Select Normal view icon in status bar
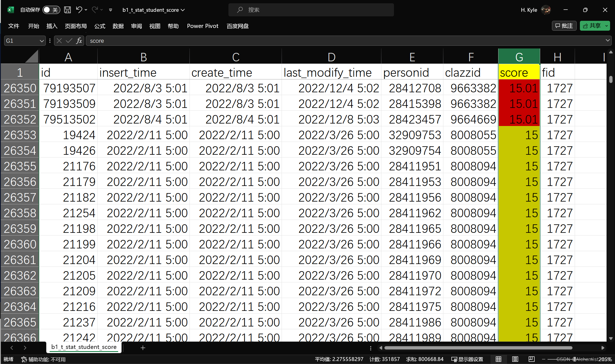The width and height of the screenshot is (615, 364). click(498, 359)
